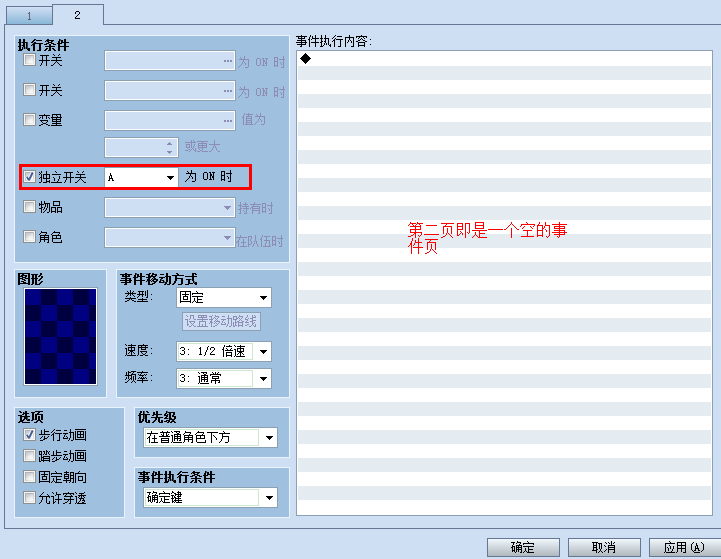
Task: Enable the first 开关 condition checkbox
Action: click(29, 60)
